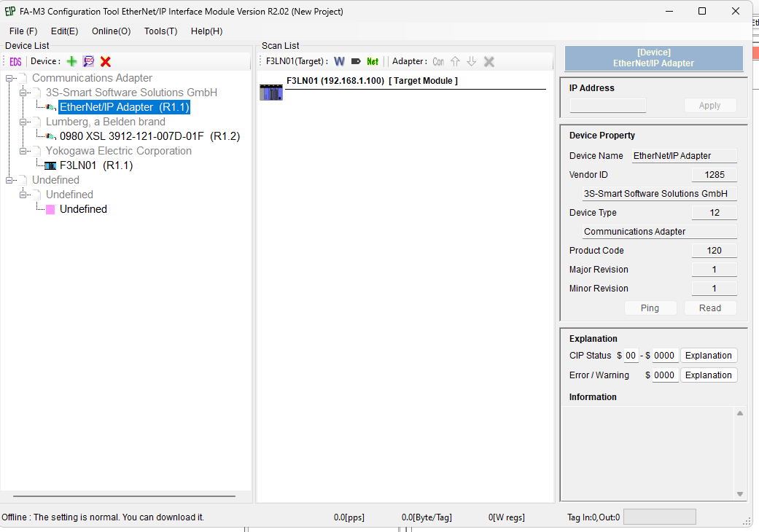Click the Ping button
Viewport: 759px width, 532px height.
tap(650, 308)
